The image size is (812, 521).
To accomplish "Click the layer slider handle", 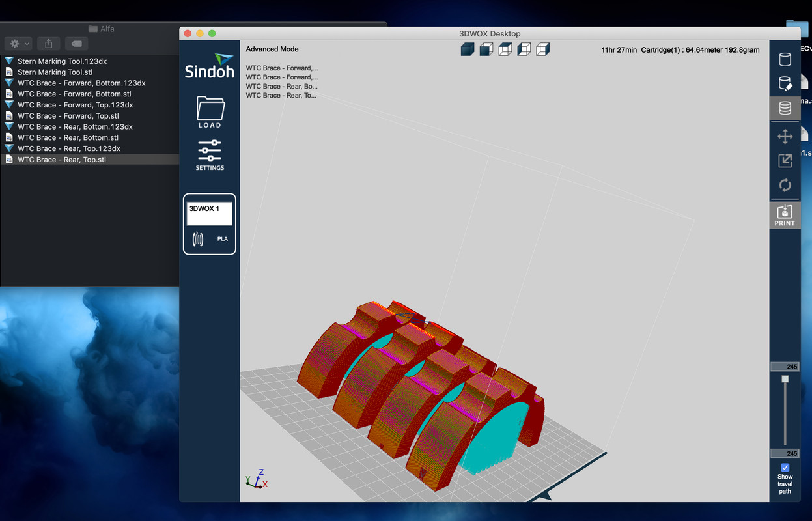I will coord(785,379).
